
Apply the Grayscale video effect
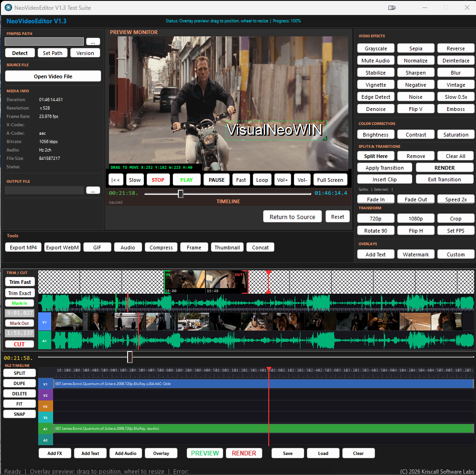click(x=375, y=48)
